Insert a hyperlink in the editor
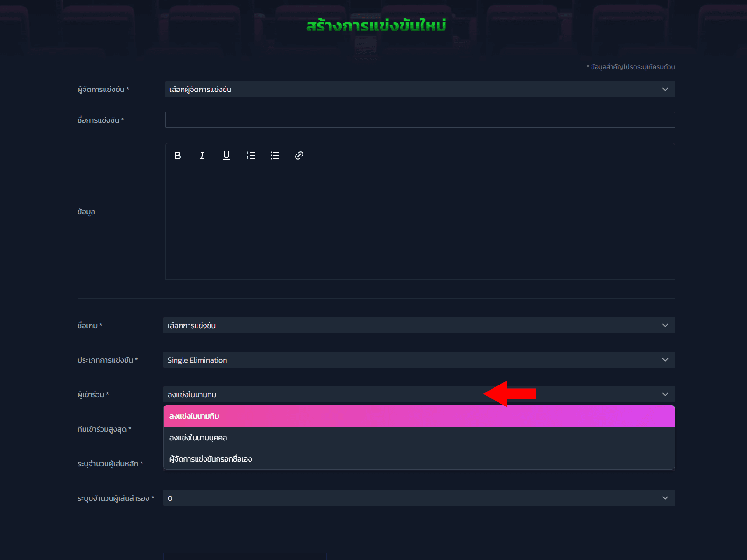This screenshot has width=747, height=560. coord(299,155)
